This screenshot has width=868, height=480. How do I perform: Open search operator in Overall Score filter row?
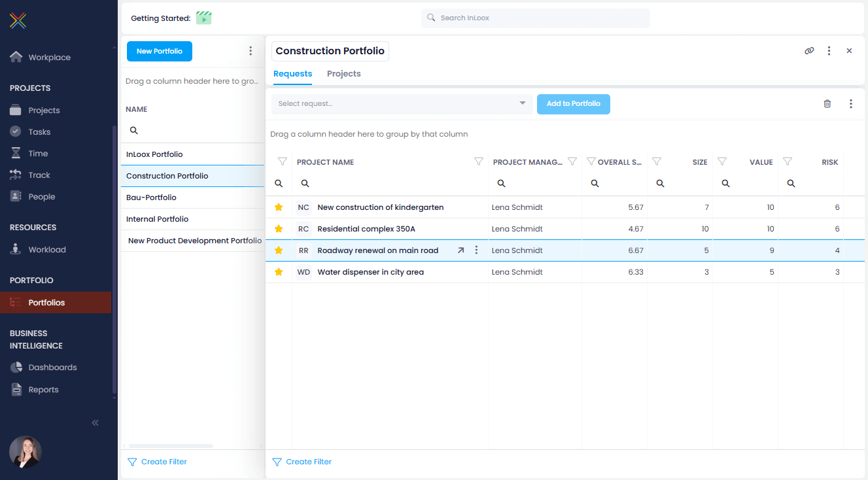click(595, 184)
